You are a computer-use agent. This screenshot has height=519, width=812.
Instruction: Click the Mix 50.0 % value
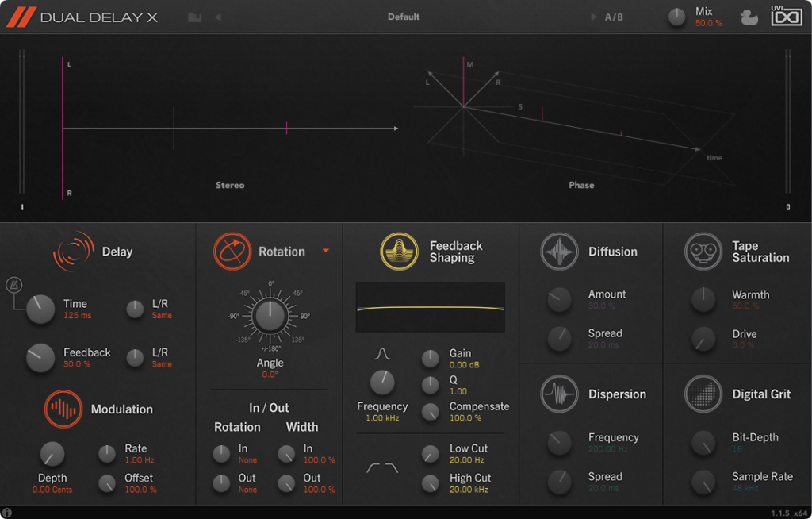pos(708,23)
